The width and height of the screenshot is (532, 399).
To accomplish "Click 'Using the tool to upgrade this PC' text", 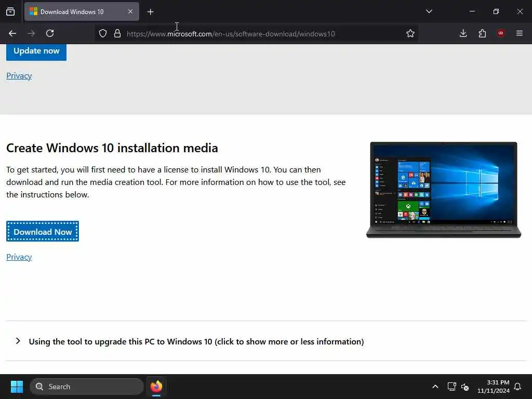I will (196, 341).
